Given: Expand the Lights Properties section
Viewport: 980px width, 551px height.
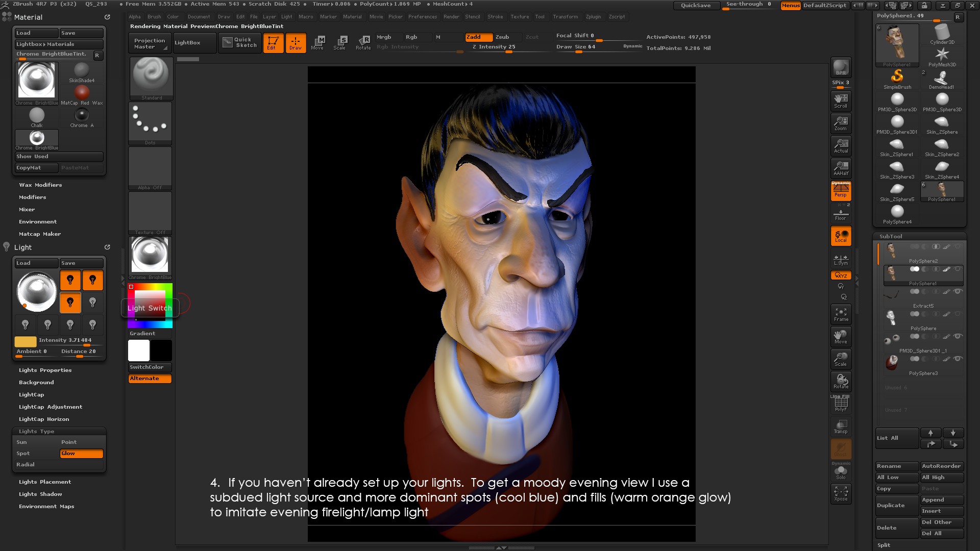Looking at the screenshot, I should (x=45, y=370).
